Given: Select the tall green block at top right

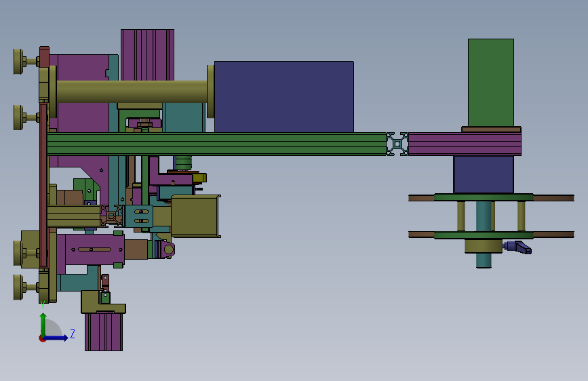Looking at the screenshot, I should point(491,83).
